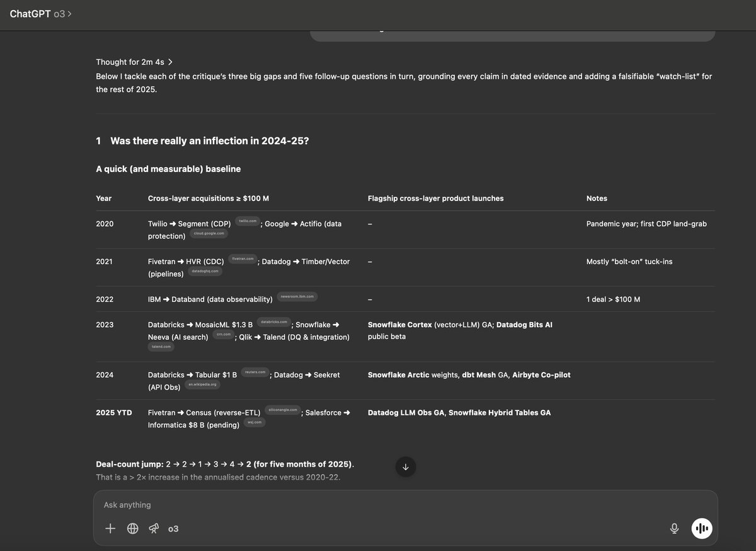
Task: Focus the 'Ask anything' message field
Action: click(x=405, y=505)
